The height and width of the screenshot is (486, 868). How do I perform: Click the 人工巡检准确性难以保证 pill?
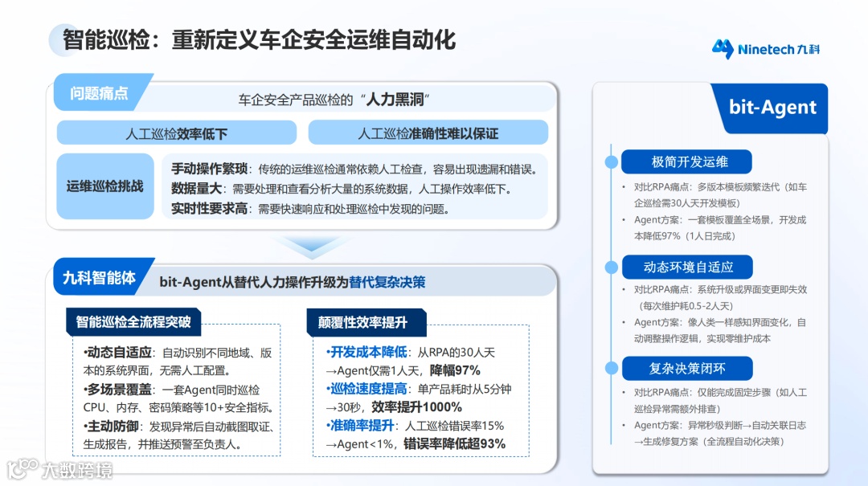pyautogui.click(x=428, y=133)
